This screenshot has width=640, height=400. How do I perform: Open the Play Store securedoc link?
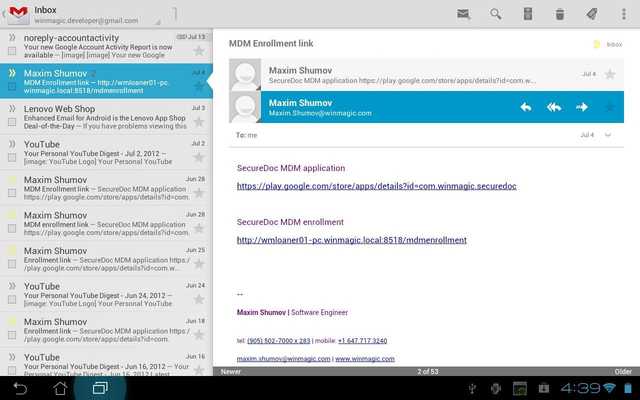(376, 186)
